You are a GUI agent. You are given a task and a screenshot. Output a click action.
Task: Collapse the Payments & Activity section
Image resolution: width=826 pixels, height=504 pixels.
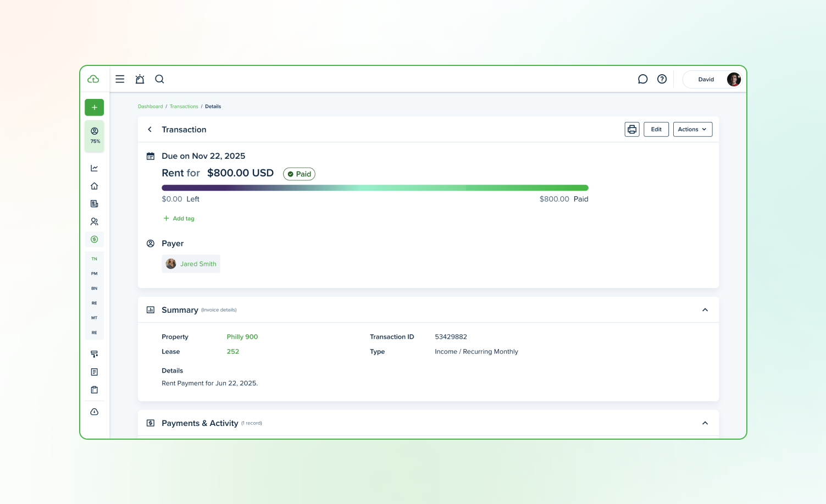click(x=705, y=423)
